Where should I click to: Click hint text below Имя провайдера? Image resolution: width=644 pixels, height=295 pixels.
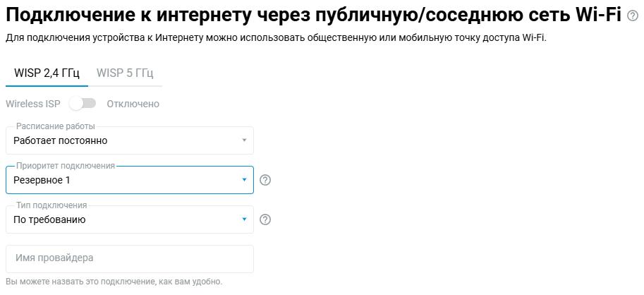pyautogui.click(x=114, y=282)
